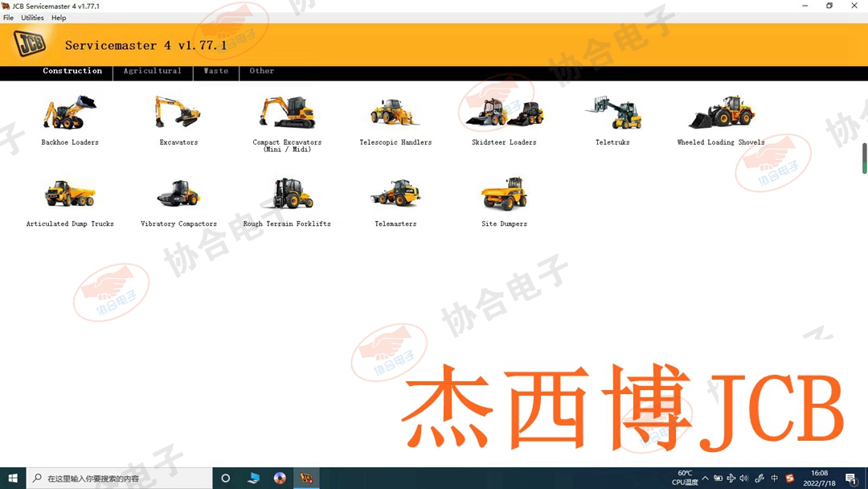Open the Other tab
The height and width of the screenshot is (489, 868).
[262, 71]
